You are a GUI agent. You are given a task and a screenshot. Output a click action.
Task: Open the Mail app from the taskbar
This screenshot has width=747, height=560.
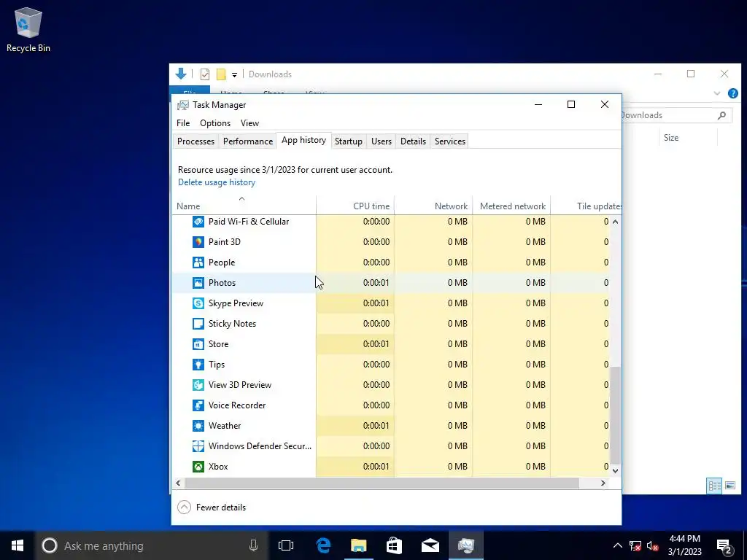point(430,545)
